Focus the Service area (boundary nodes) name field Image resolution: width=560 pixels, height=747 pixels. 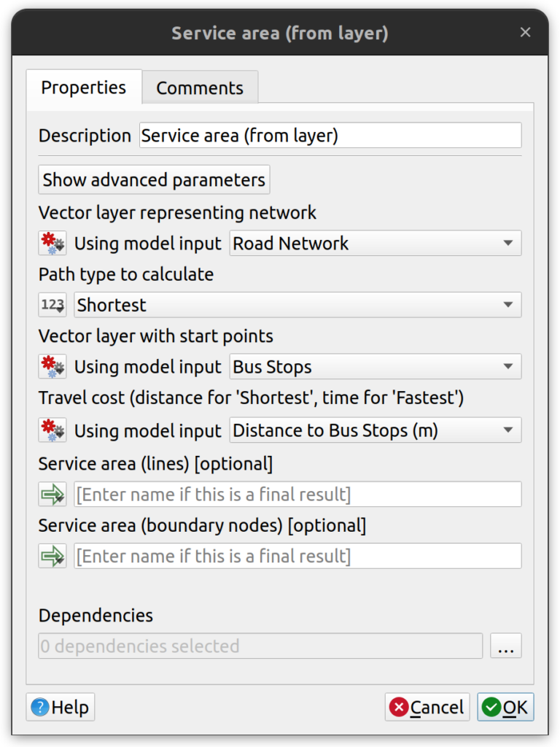[297, 556]
